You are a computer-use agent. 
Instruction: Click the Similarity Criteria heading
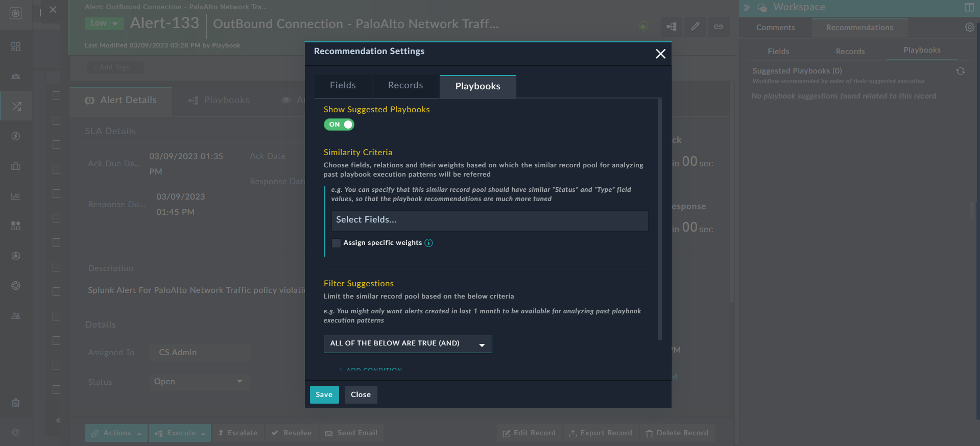point(358,153)
